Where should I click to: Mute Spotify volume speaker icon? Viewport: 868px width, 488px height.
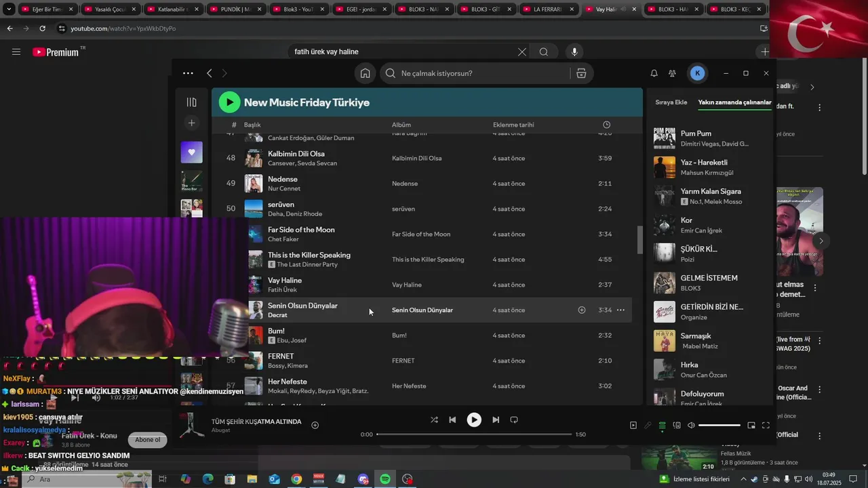click(691, 425)
